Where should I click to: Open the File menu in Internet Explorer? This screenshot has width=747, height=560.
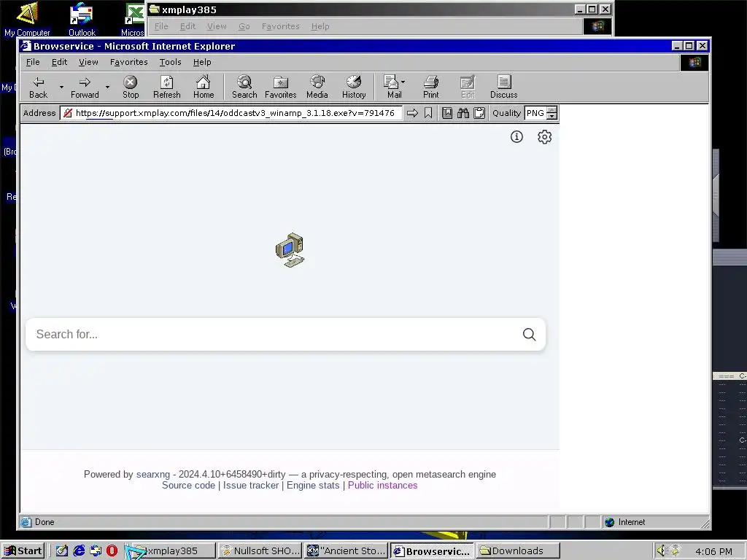pos(32,62)
